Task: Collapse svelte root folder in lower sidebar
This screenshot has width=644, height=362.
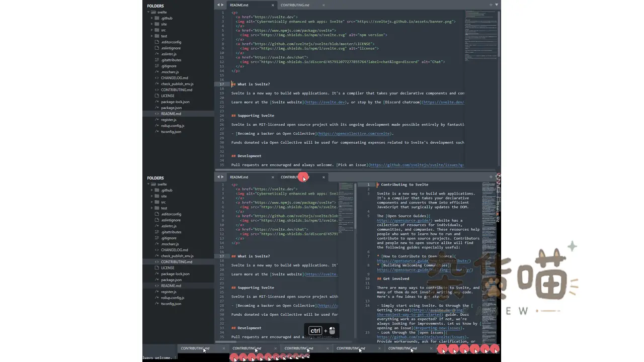Action: point(148,184)
